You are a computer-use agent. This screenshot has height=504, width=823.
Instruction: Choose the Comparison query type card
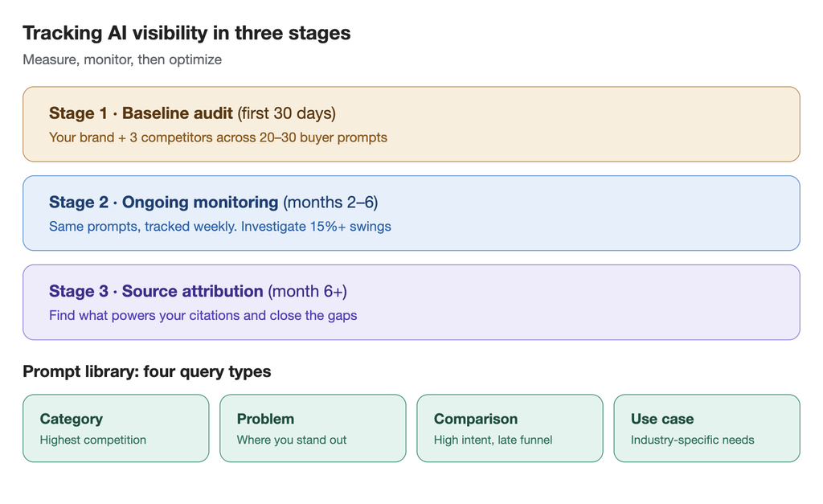pyautogui.click(x=510, y=428)
